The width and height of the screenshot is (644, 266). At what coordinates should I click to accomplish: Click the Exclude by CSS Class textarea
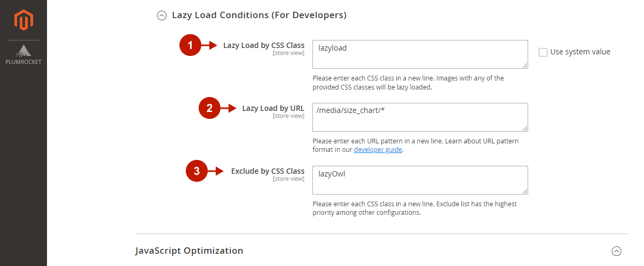[420, 180]
